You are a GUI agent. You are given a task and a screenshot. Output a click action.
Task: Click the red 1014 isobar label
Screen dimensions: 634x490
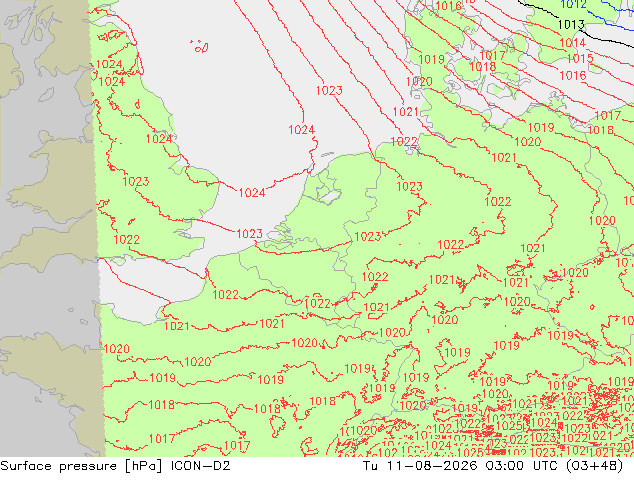[x=573, y=43]
